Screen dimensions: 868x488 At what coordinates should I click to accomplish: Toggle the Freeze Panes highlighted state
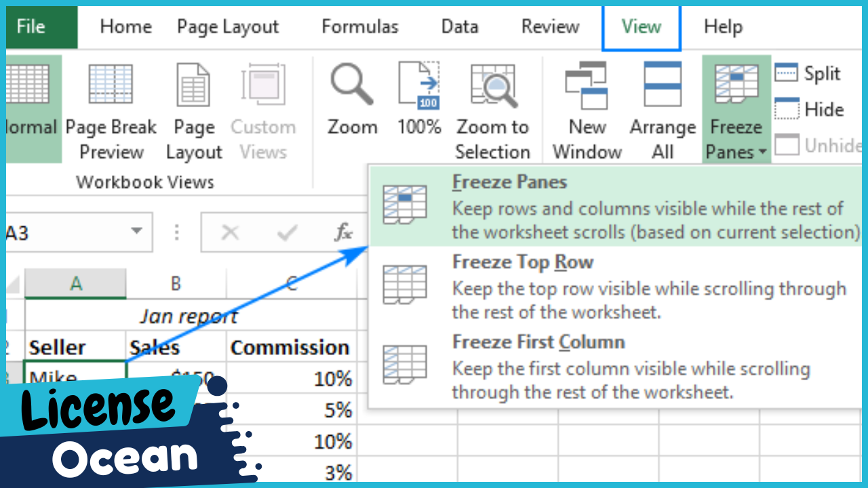(735, 88)
